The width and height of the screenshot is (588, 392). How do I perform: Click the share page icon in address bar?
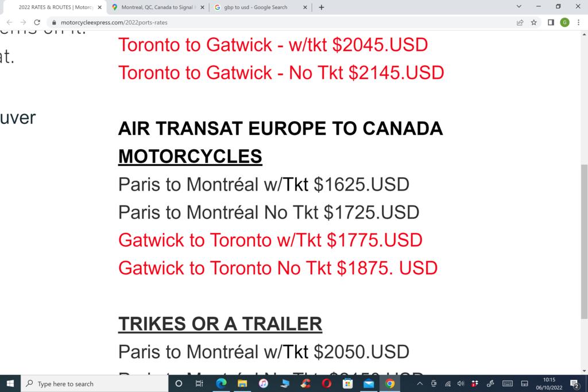pos(520,22)
